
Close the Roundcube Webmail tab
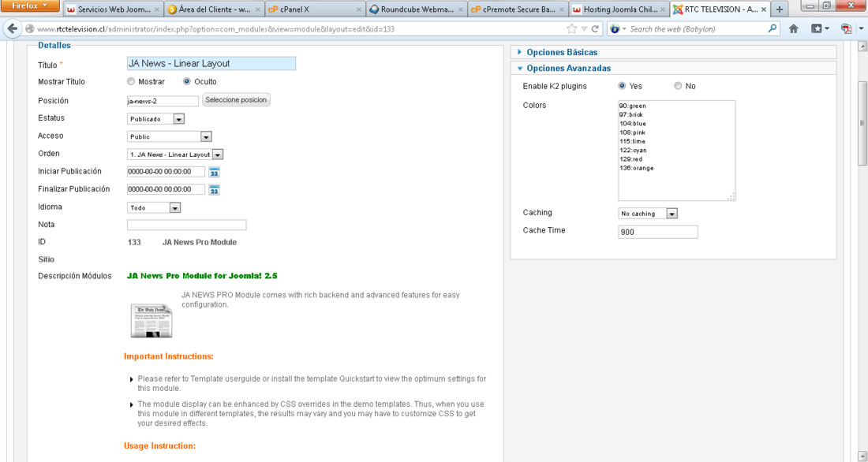pyautogui.click(x=460, y=9)
